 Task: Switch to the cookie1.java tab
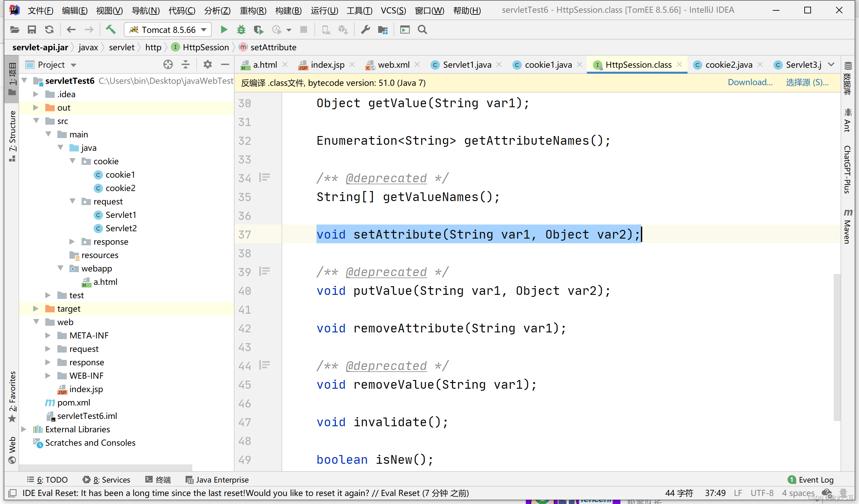click(548, 65)
